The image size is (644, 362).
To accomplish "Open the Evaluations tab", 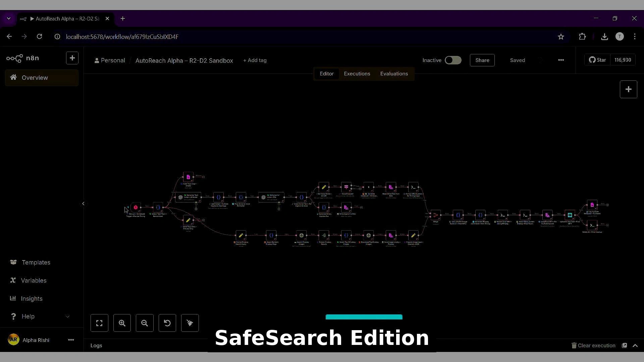I will tap(394, 74).
